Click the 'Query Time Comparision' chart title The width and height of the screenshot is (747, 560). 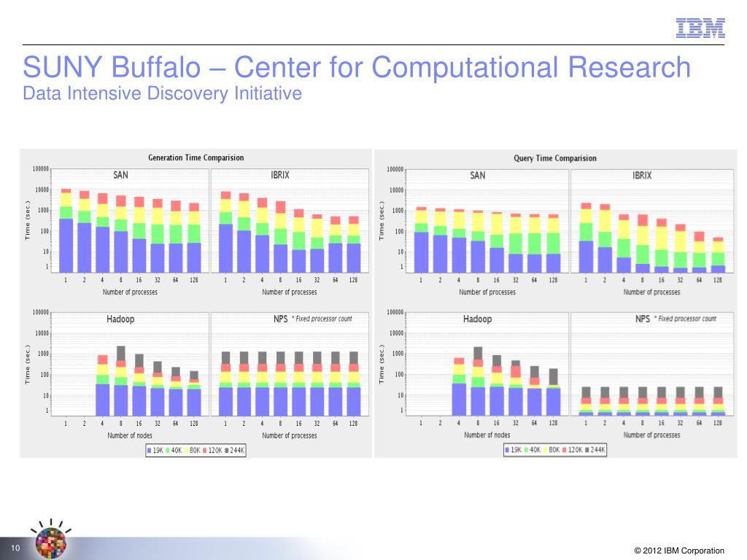[555, 158]
